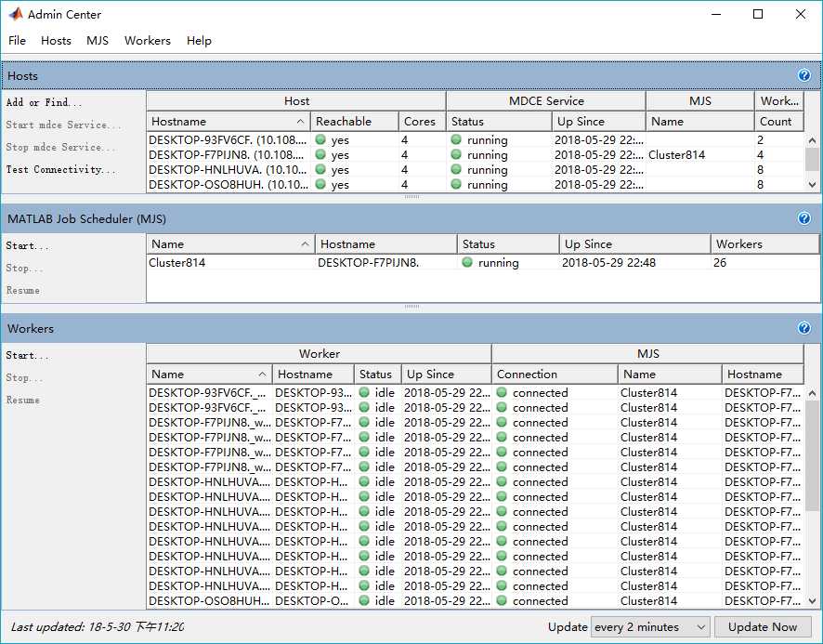The height and width of the screenshot is (644, 823).
Task: Open the File menu
Action: coord(17,41)
